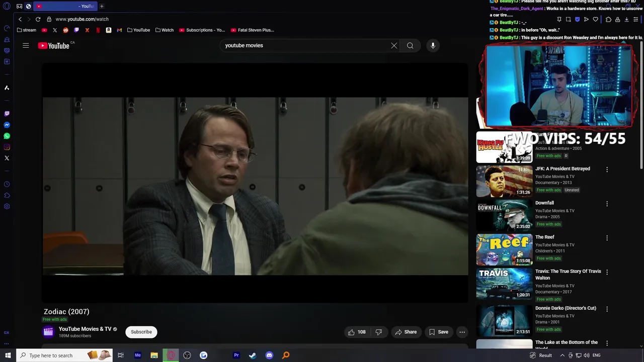This screenshot has height=362, width=644.
Task: Click the purple Twitch bookmark icon
Action: click(76, 30)
